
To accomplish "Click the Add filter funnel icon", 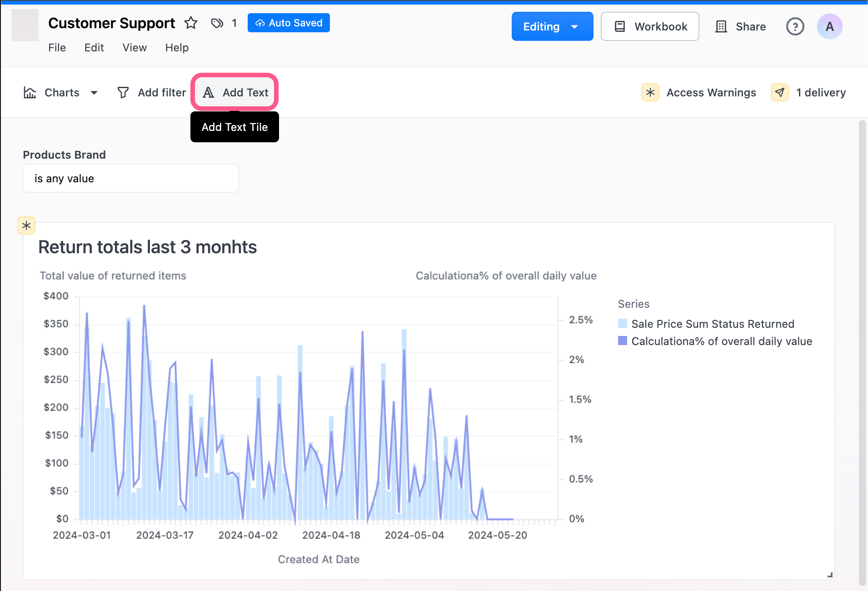I will [x=123, y=93].
